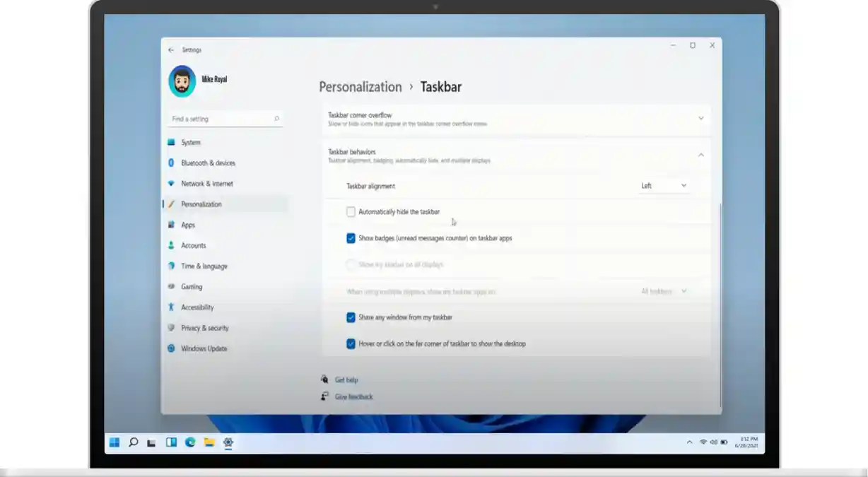Click the Time & language globe icon
This screenshot has width=868, height=477.
[171, 266]
